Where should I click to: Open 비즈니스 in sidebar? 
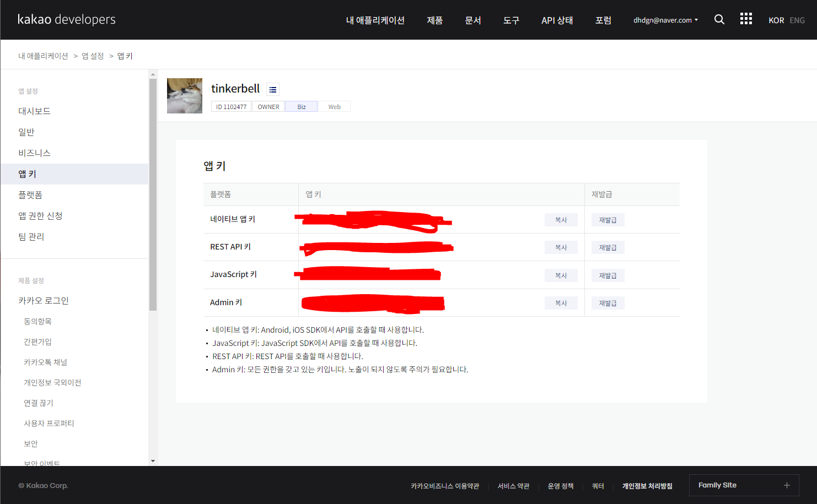pyautogui.click(x=34, y=153)
